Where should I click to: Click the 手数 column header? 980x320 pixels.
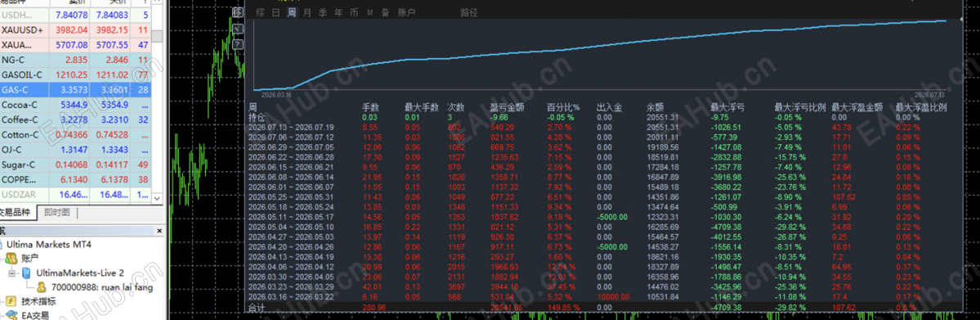coord(370,108)
